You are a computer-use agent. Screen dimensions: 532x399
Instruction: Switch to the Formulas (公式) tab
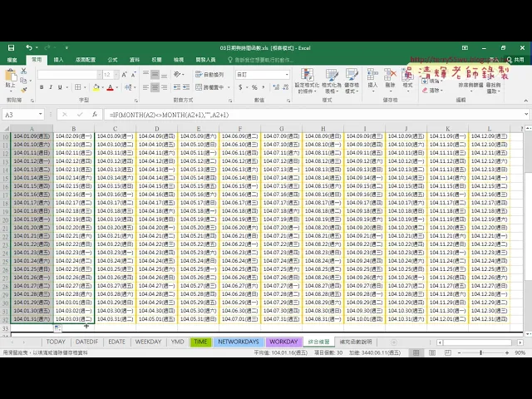[113, 60]
